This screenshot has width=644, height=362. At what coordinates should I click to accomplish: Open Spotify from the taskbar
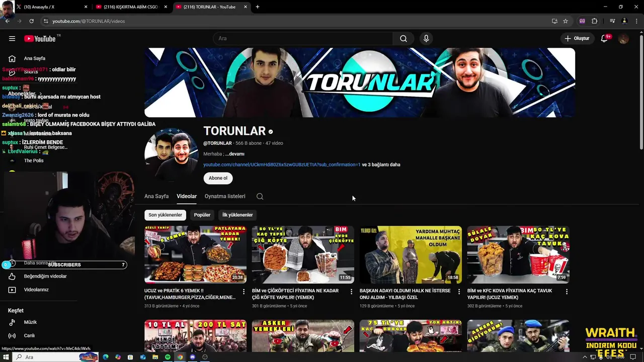click(x=168, y=357)
